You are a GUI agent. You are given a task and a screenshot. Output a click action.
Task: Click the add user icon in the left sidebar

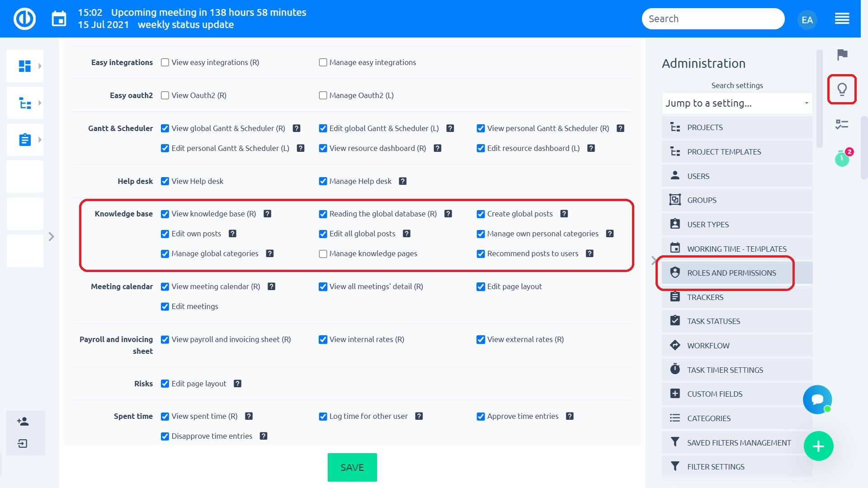[23, 422]
